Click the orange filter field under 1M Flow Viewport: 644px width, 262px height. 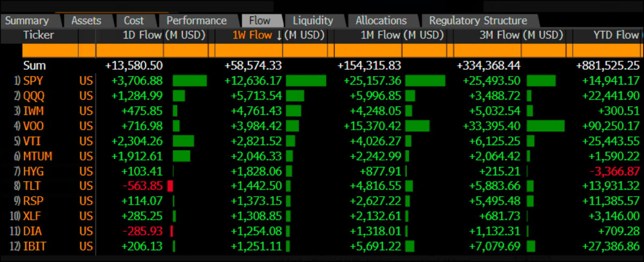click(368, 50)
